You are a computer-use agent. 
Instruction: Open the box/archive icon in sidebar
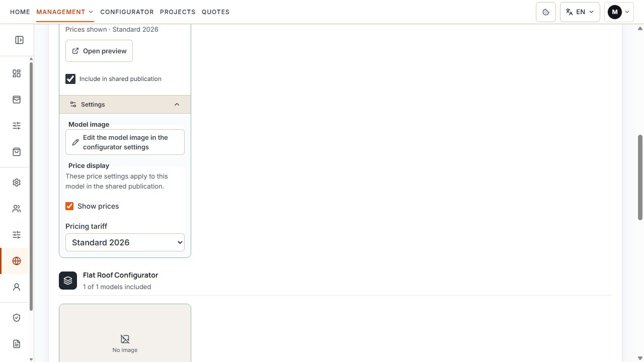17,100
